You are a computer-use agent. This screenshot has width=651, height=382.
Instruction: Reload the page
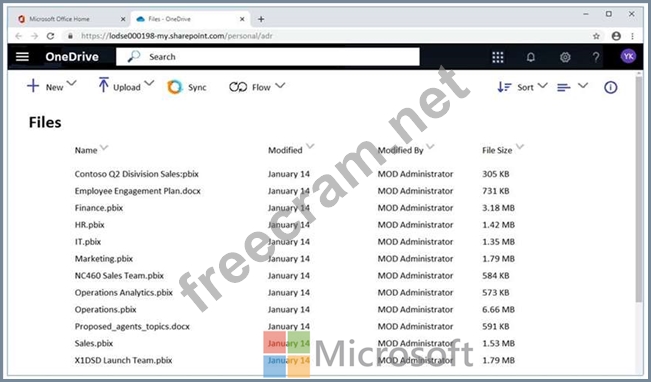point(50,36)
